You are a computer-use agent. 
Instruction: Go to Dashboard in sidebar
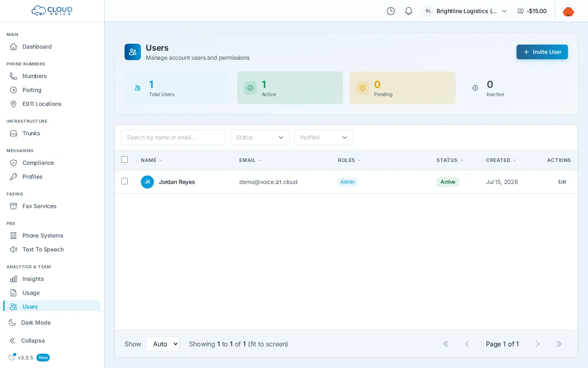[x=52, y=47]
